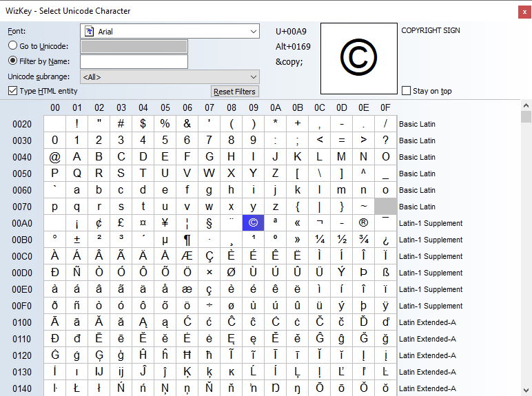Select the pound sterling £ character
Screen dimensions: 532x396
point(121,223)
